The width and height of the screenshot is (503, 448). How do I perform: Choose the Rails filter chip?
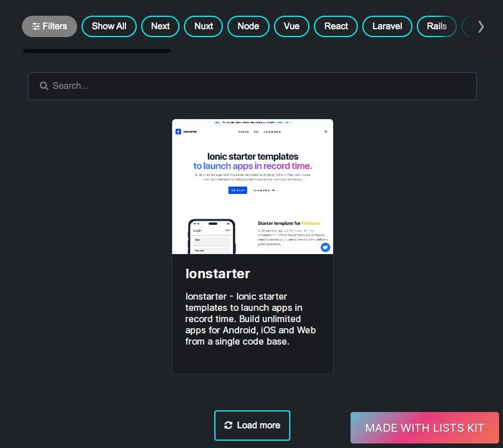[x=437, y=26]
